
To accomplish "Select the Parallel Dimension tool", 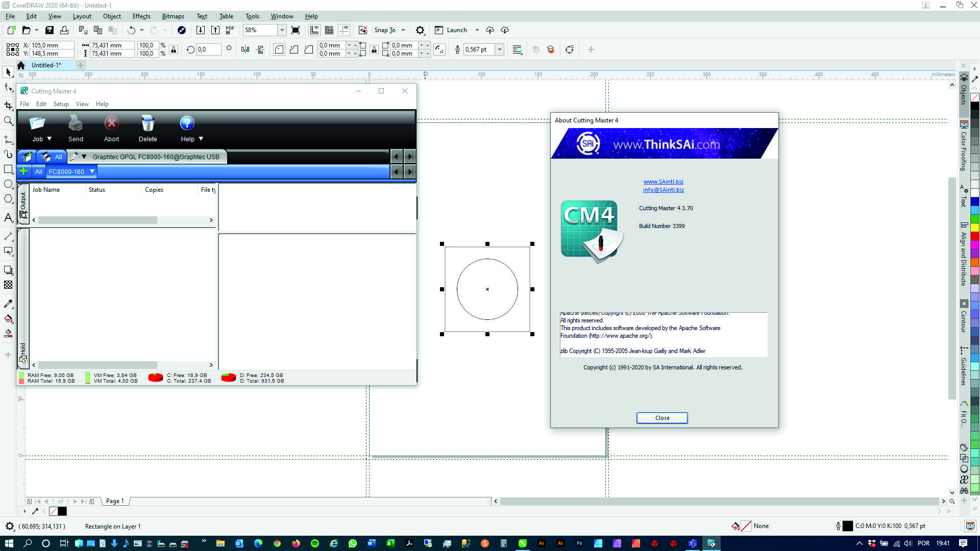I will [8, 236].
